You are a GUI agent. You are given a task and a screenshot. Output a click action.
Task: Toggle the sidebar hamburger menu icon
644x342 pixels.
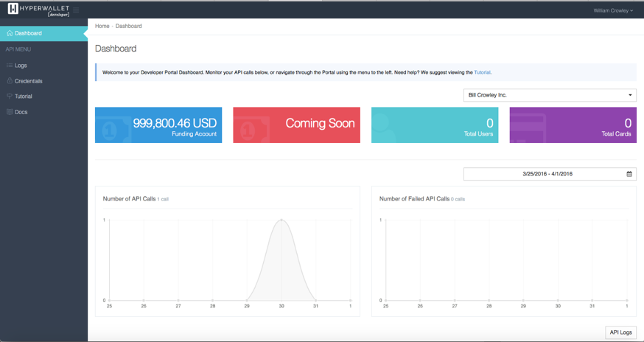[76, 10]
